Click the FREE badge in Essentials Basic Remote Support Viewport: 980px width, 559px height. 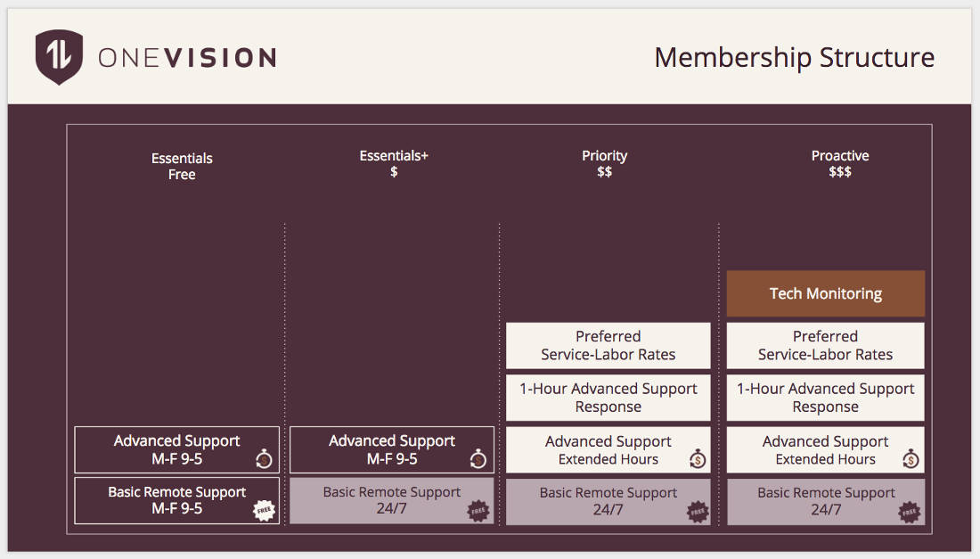(264, 510)
